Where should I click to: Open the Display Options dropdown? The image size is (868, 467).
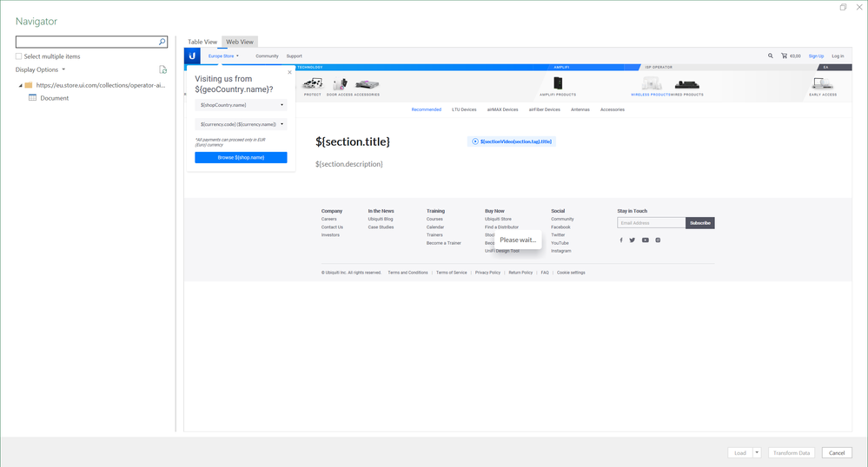click(x=41, y=69)
